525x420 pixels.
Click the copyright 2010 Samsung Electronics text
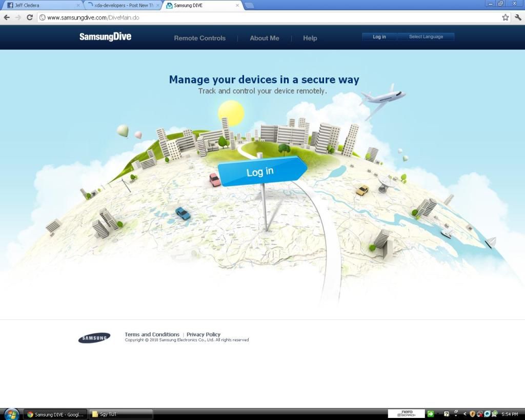(x=187, y=340)
